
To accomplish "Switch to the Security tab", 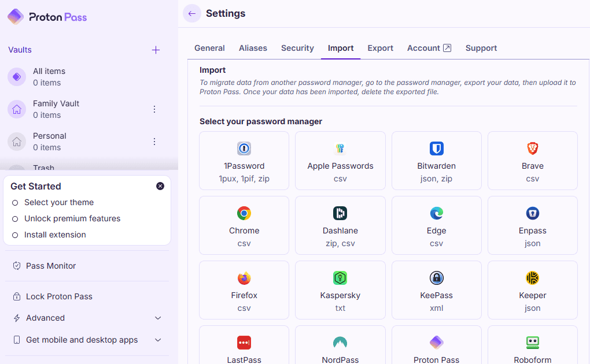I will (297, 48).
